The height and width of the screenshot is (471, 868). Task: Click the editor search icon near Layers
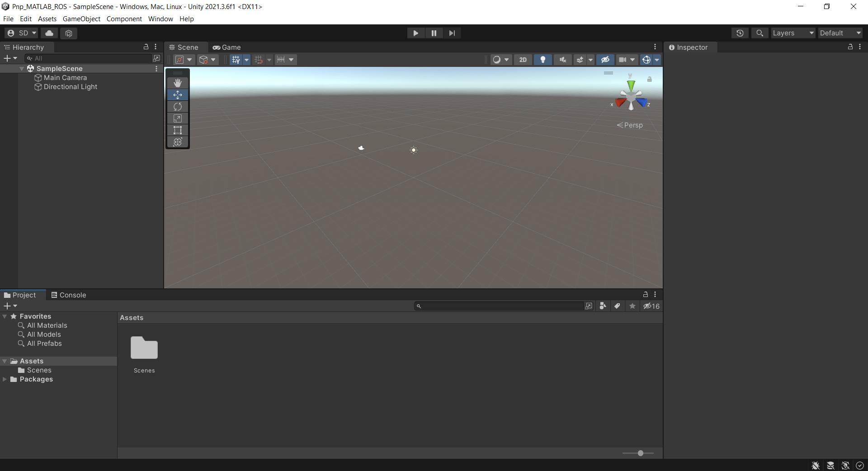[x=759, y=33]
